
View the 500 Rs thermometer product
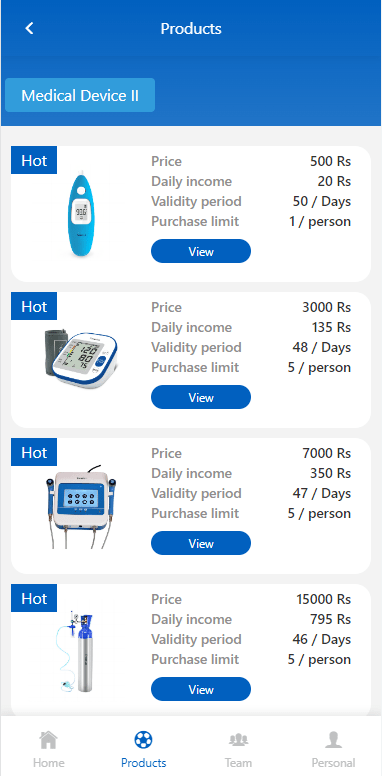(x=201, y=251)
